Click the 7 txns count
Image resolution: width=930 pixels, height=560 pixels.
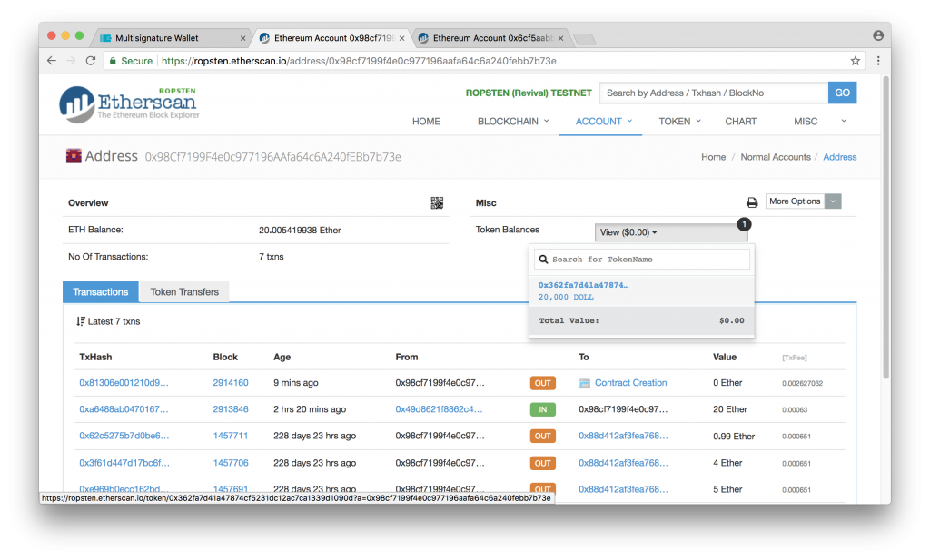[271, 257]
